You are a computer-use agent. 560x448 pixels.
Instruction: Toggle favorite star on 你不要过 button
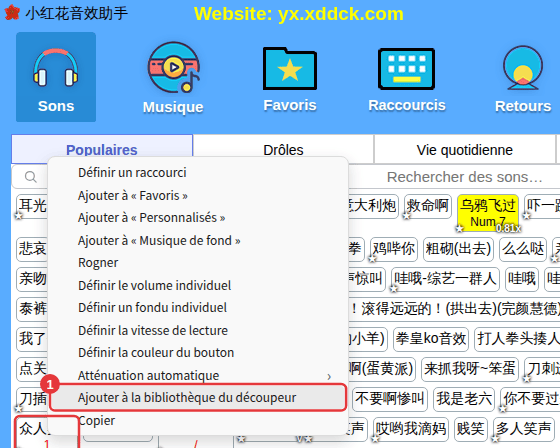(503, 408)
